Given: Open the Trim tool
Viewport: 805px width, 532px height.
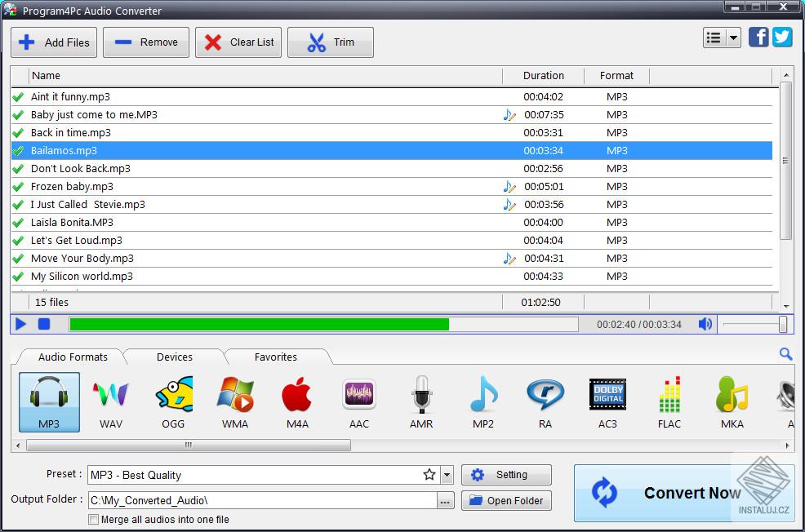Looking at the screenshot, I should pyautogui.click(x=330, y=42).
